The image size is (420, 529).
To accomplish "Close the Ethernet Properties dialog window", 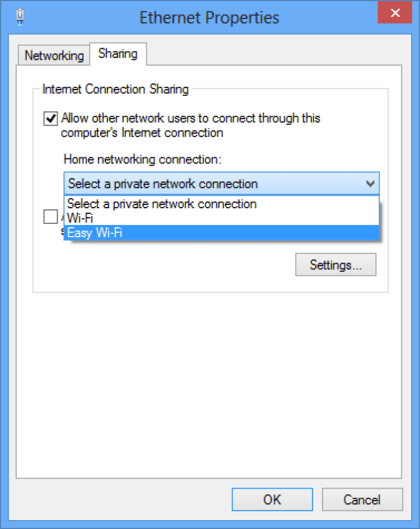I will pyautogui.click(x=395, y=13).
